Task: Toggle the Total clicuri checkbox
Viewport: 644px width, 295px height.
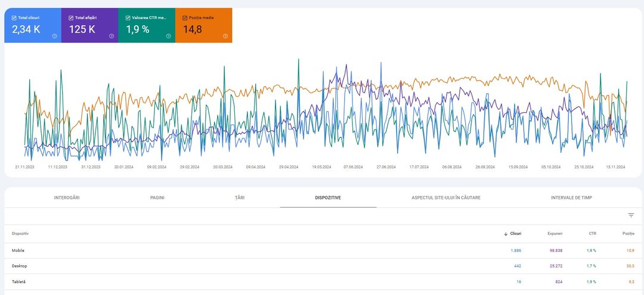Action: [14, 18]
